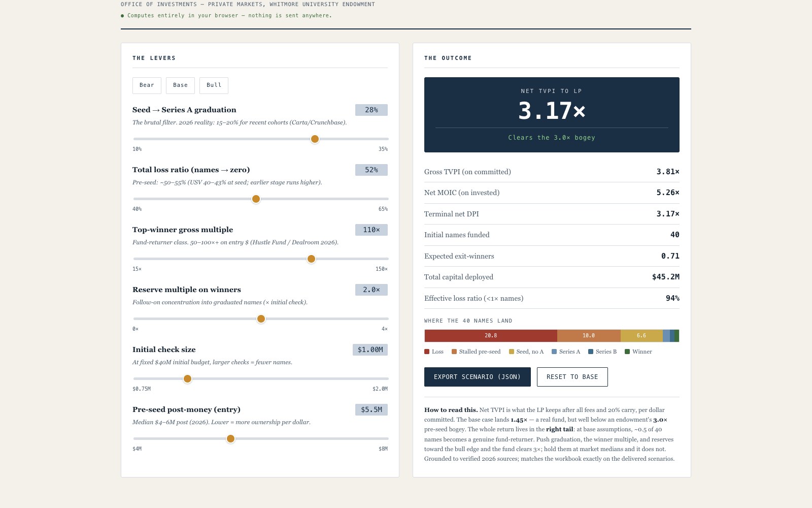The width and height of the screenshot is (812, 508).
Task: Adjust the Top-winner gross multiple slider handle
Action: (x=312, y=259)
